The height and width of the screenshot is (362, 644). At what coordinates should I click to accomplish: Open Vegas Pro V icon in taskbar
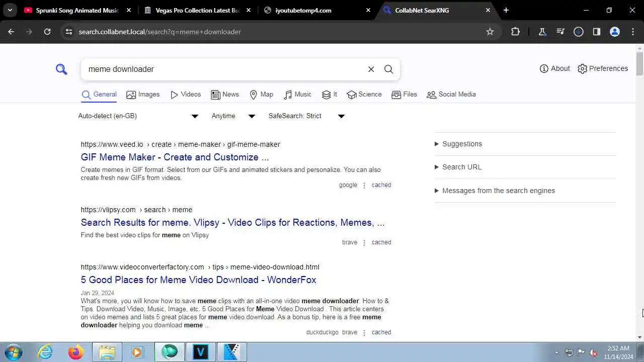[x=200, y=352]
